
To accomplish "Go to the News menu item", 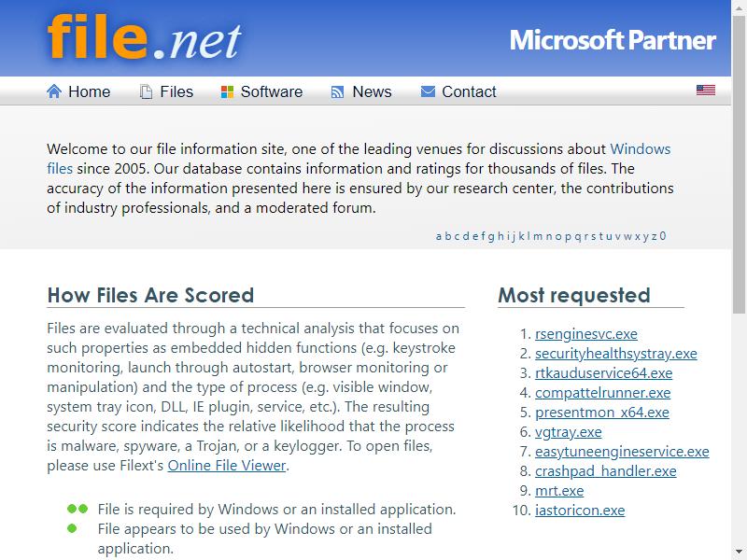I will click(372, 91).
